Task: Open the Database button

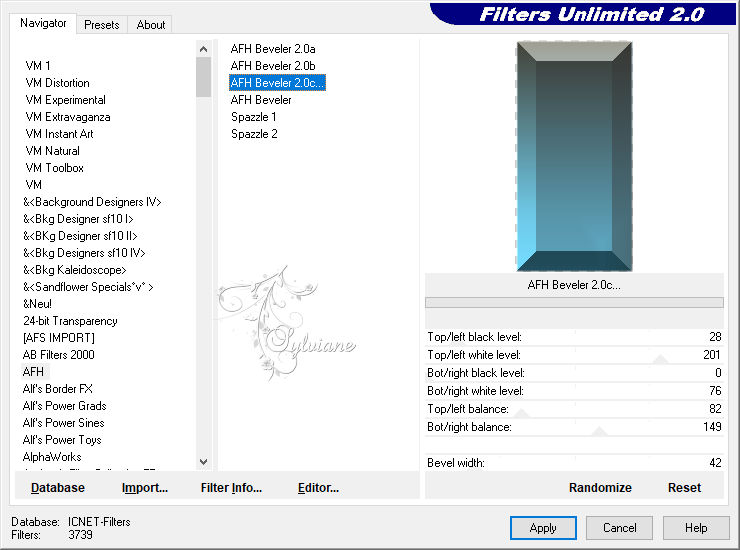Action: pos(58,488)
